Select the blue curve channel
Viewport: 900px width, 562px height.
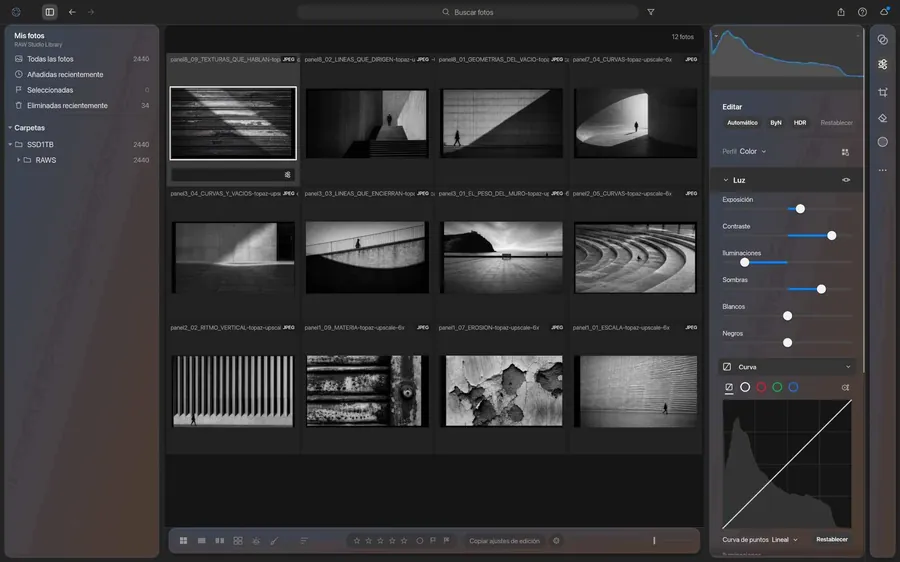point(793,387)
